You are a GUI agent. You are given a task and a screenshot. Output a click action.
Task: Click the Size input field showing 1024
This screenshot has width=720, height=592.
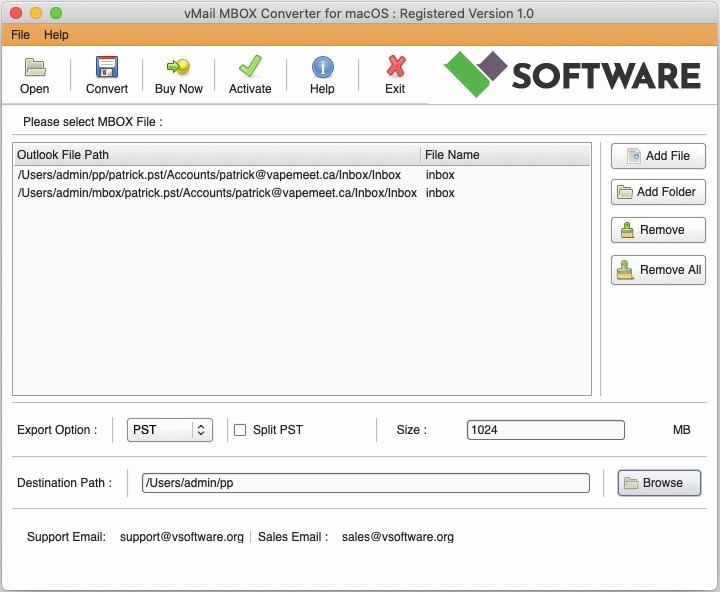point(545,430)
